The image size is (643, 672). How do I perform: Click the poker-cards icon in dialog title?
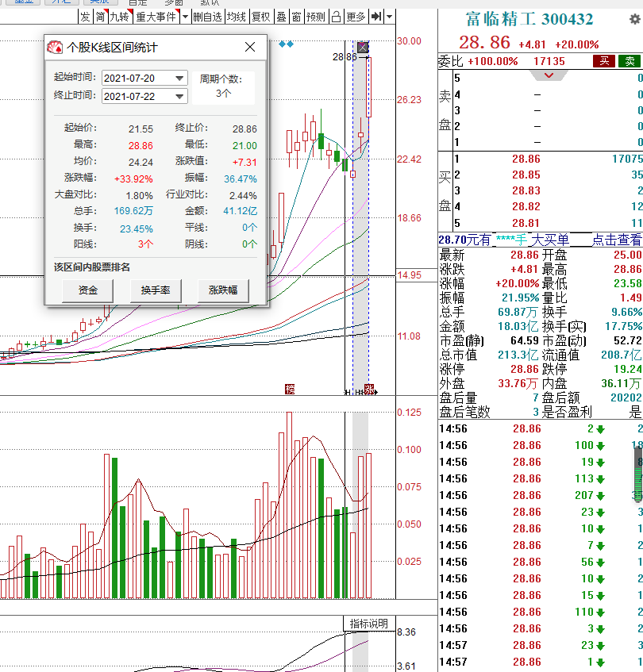tap(55, 47)
